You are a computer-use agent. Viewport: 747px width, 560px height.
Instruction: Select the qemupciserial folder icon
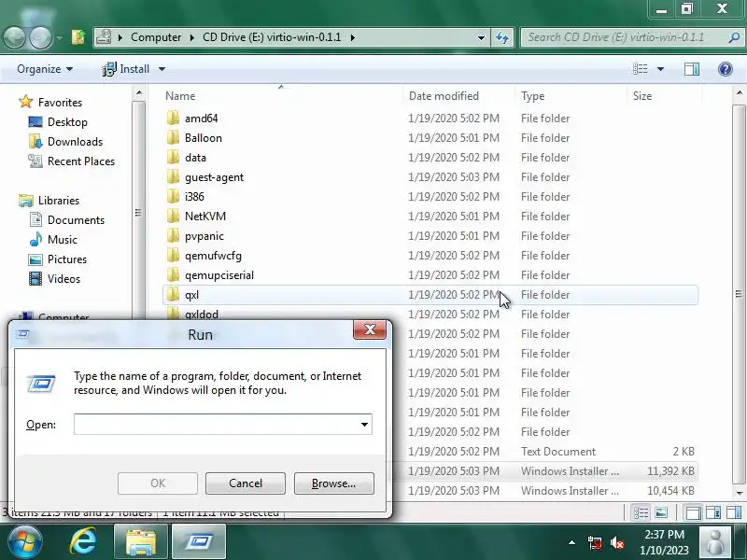click(173, 274)
